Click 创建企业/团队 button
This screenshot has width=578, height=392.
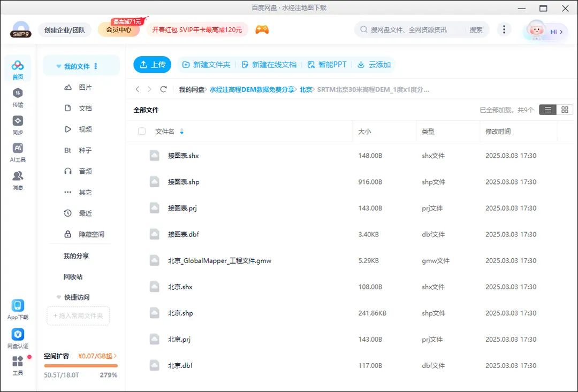pyautogui.click(x=65, y=30)
